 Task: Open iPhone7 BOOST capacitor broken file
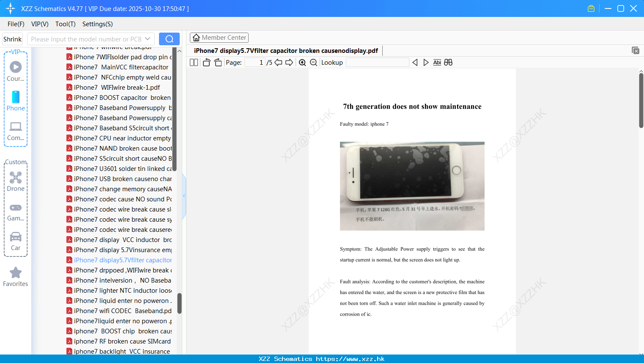pos(119,97)
